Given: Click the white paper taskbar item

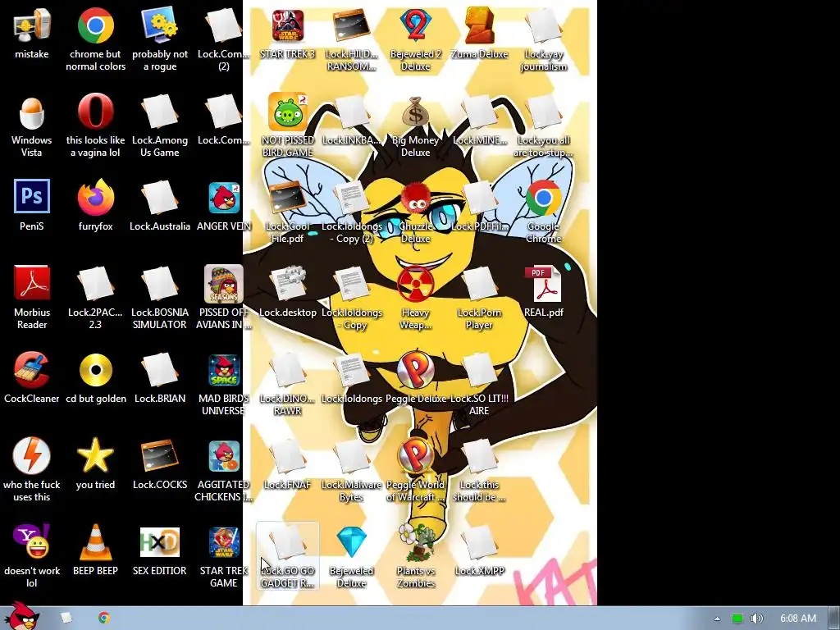Looking at the screenshot, I should pyautogui.click(x=66, y=618).
